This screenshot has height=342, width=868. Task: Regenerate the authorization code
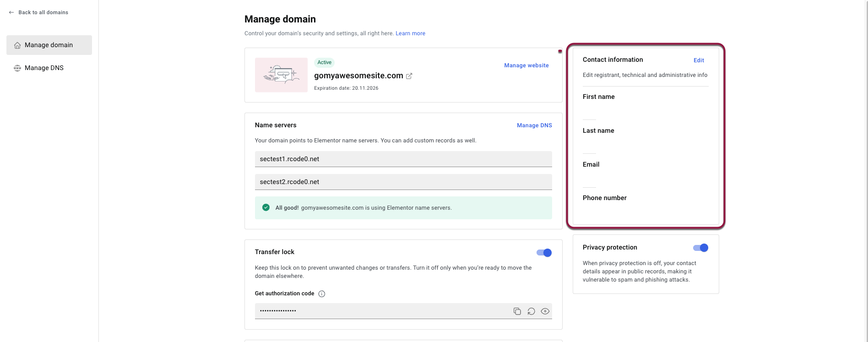coord(531,311)
